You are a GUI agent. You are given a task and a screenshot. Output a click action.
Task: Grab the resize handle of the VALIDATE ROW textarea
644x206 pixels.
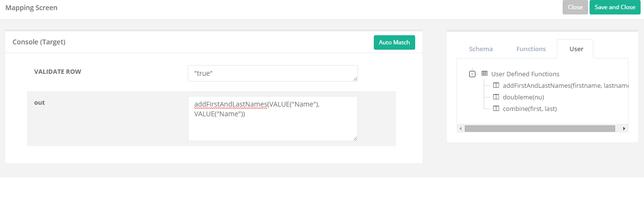[x=355, y=79]
